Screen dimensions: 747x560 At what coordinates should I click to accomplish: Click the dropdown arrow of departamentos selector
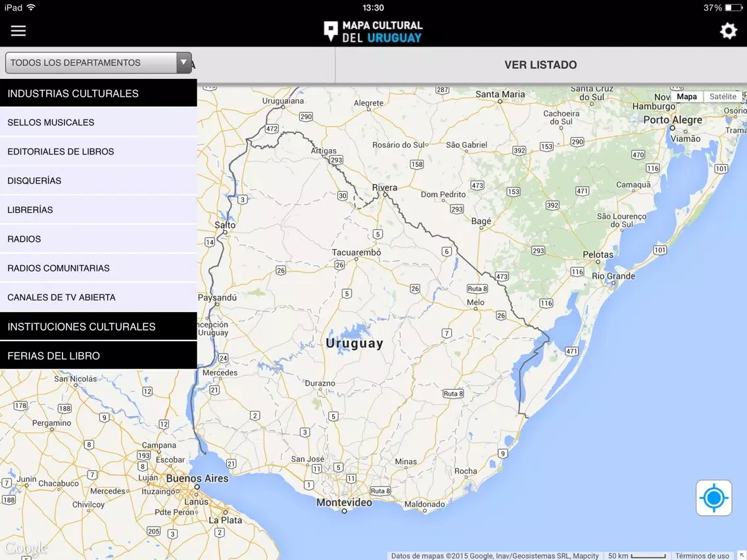click(x=183, y=63)
